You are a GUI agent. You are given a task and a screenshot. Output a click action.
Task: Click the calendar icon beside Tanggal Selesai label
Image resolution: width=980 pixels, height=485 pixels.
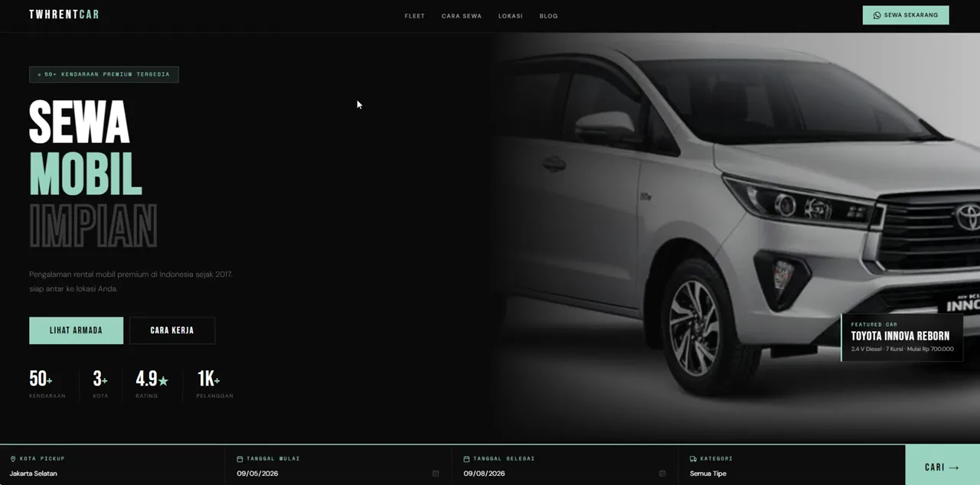click(466, 459)
